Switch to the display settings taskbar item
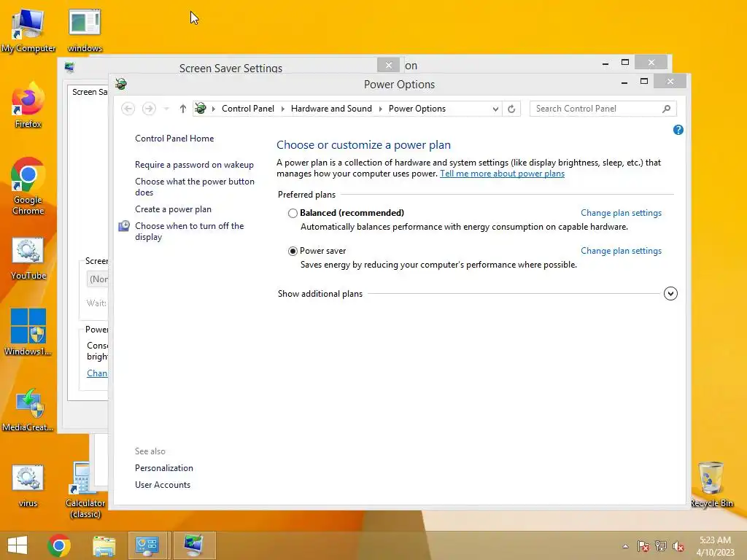Viewport: 747px width, 560px height. 194,545
